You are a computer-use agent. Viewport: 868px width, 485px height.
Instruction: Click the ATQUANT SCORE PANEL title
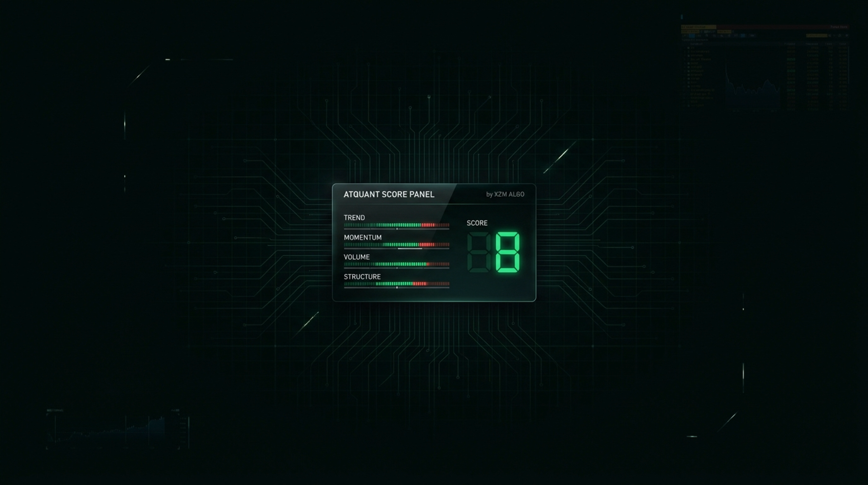click(389, 194)
